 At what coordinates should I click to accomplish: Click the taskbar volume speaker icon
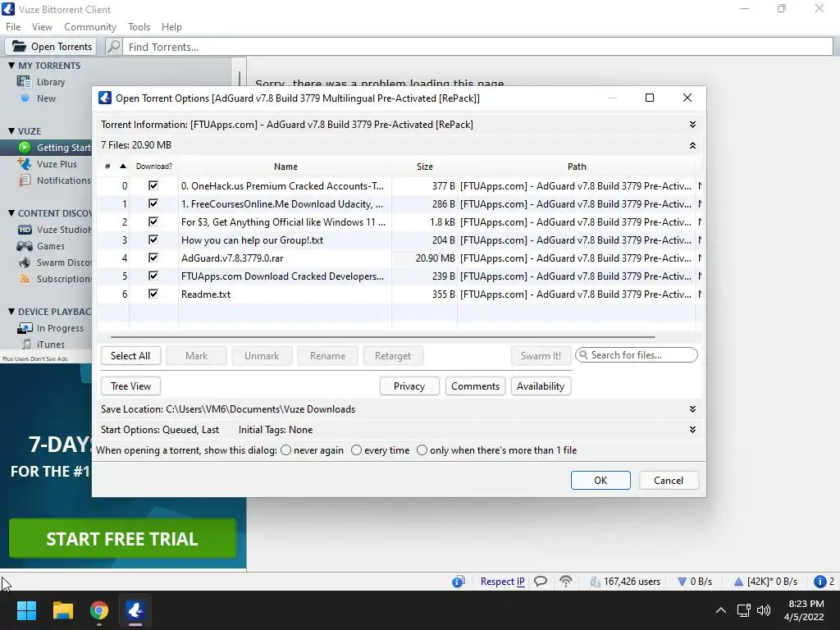pos(764,610)
